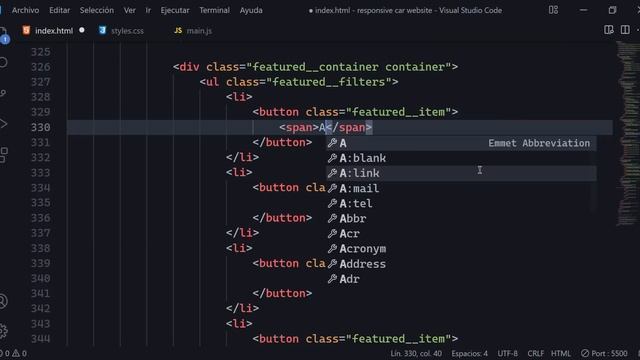Open the Search view in activity bar

3,62
